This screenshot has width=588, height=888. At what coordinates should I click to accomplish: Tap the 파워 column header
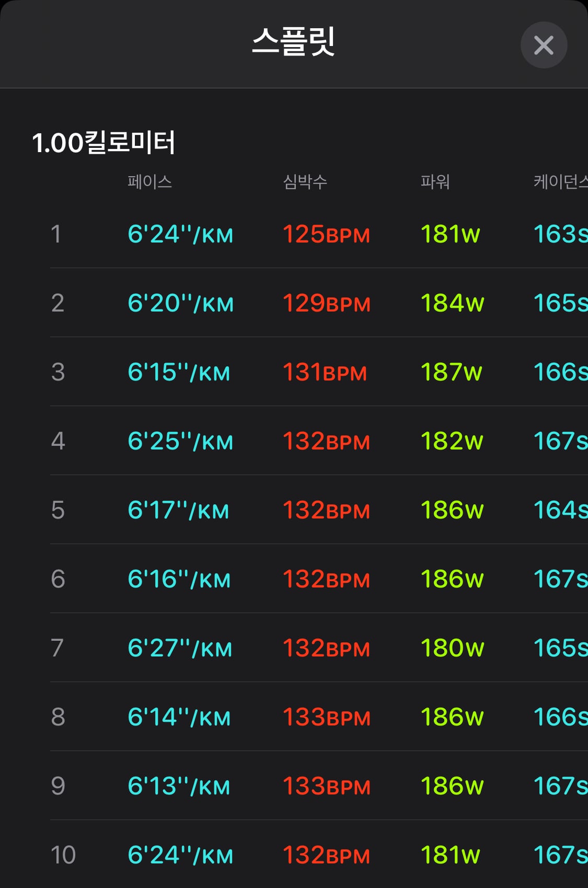(435, 181)
